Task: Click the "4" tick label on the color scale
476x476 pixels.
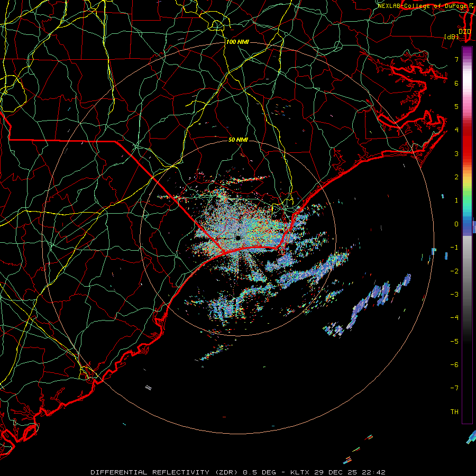Action: pyautogui.click(x=456, y=130)
